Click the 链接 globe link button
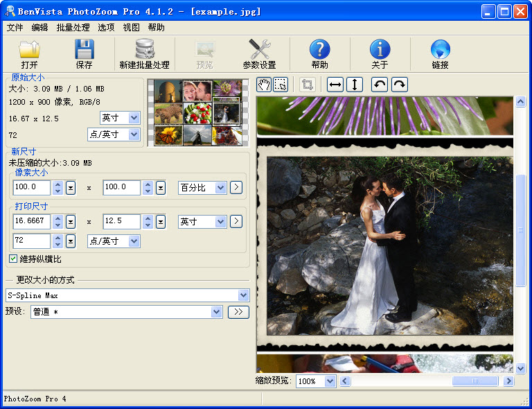This screenshot has width=532, height=409. (x=440, y=50)
